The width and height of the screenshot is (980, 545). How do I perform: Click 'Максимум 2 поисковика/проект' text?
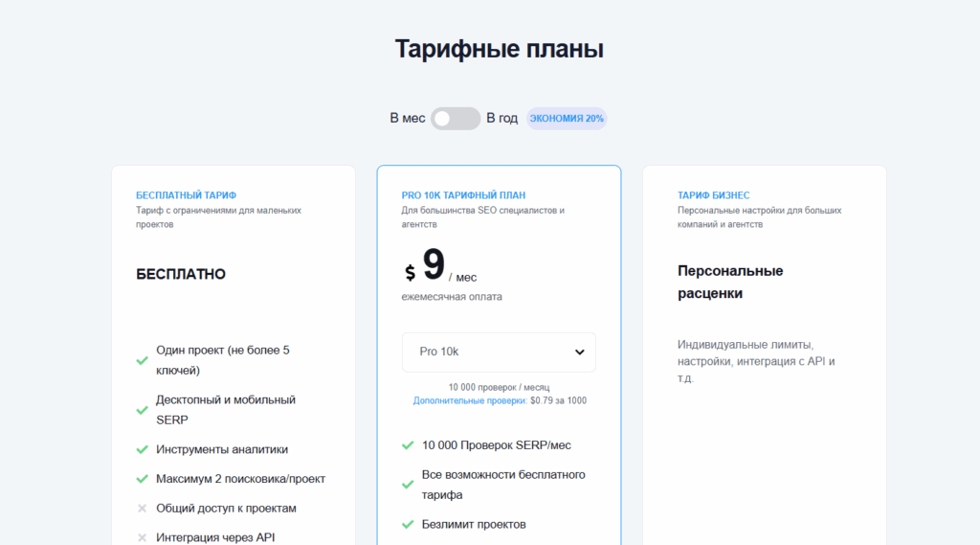(x=240, y=479)
